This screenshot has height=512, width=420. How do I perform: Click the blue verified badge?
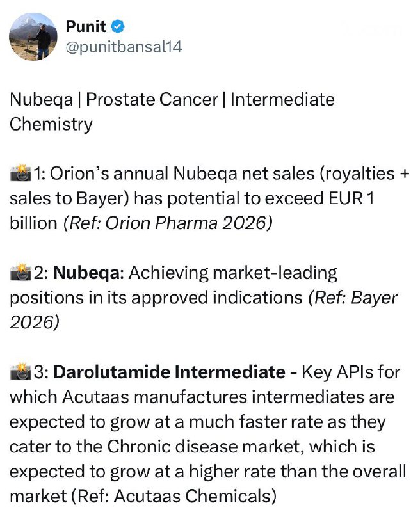[118, 28]
